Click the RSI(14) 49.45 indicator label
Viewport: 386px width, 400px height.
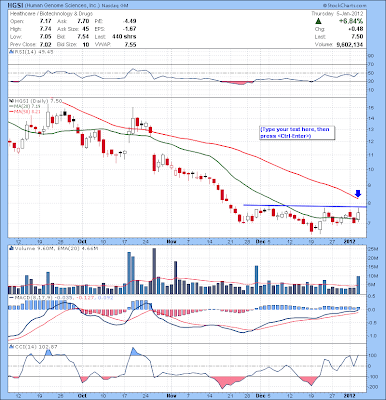(x=33, y=52)
